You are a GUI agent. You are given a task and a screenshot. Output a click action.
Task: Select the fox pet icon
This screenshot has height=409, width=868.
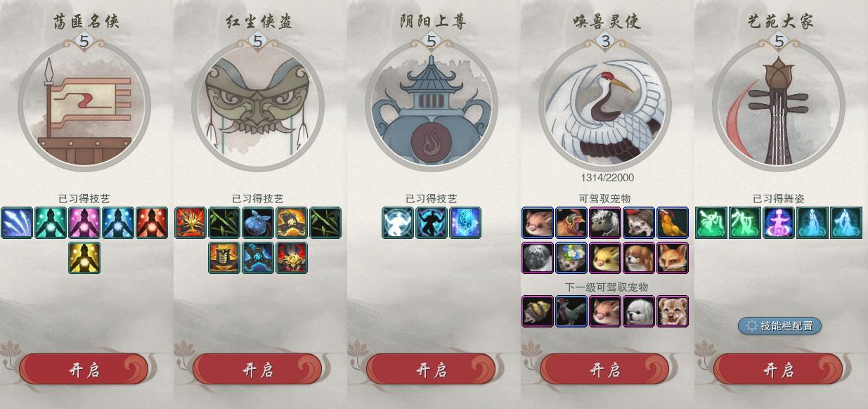[x=673, y=258]
